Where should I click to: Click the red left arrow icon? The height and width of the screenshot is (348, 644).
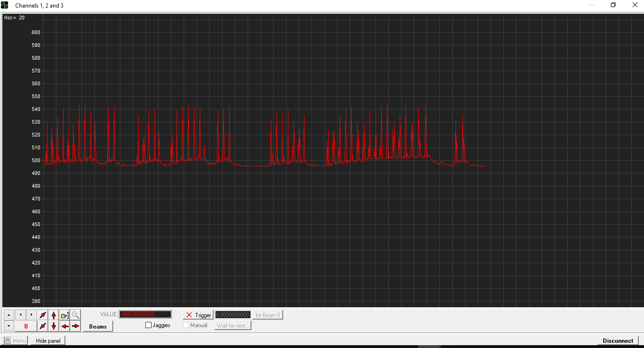point(65,326)
